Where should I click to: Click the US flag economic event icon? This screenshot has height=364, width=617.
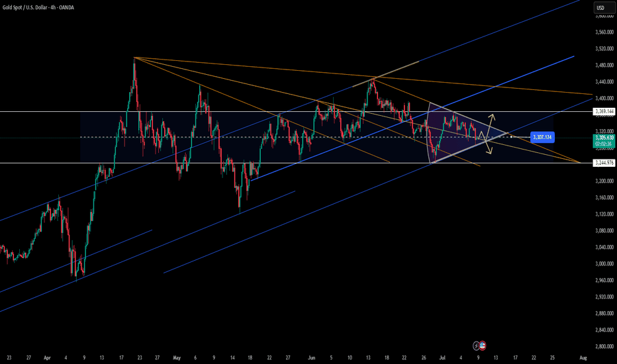(483, 346)
